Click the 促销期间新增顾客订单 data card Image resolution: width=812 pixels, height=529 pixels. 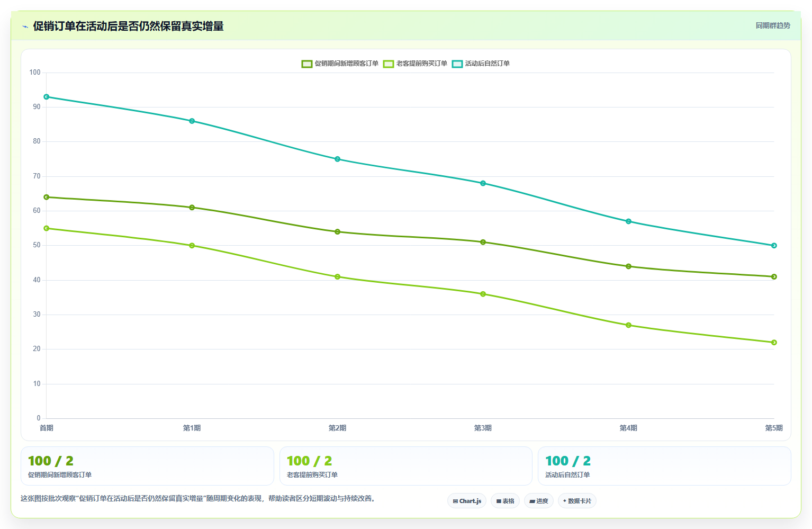(147, 466)
